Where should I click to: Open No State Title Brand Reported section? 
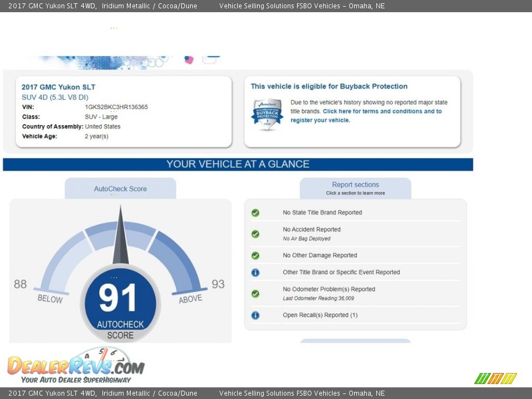tap(323, 212)
